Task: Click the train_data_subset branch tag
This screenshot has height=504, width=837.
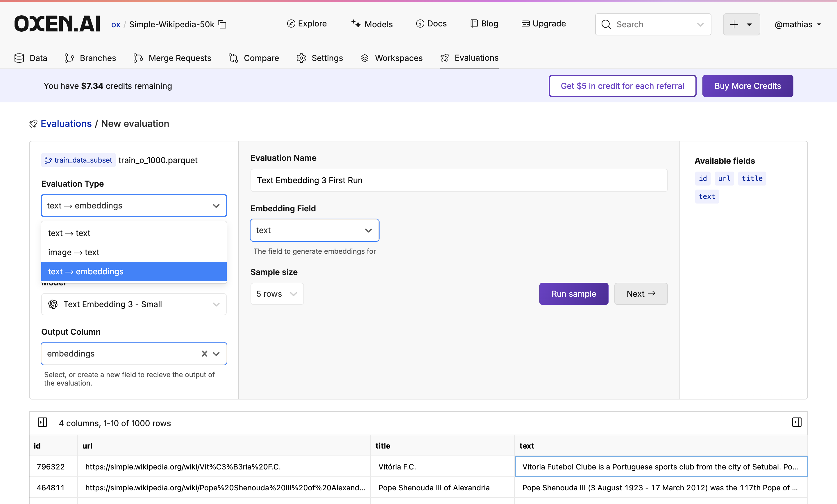Action: pyautogui.click(x=78, y=160)
